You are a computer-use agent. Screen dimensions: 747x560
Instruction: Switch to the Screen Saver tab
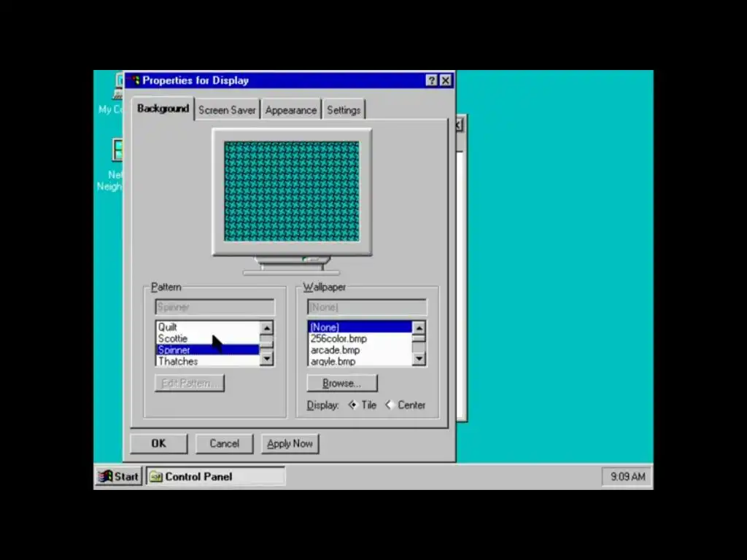[x=227, y=110]
